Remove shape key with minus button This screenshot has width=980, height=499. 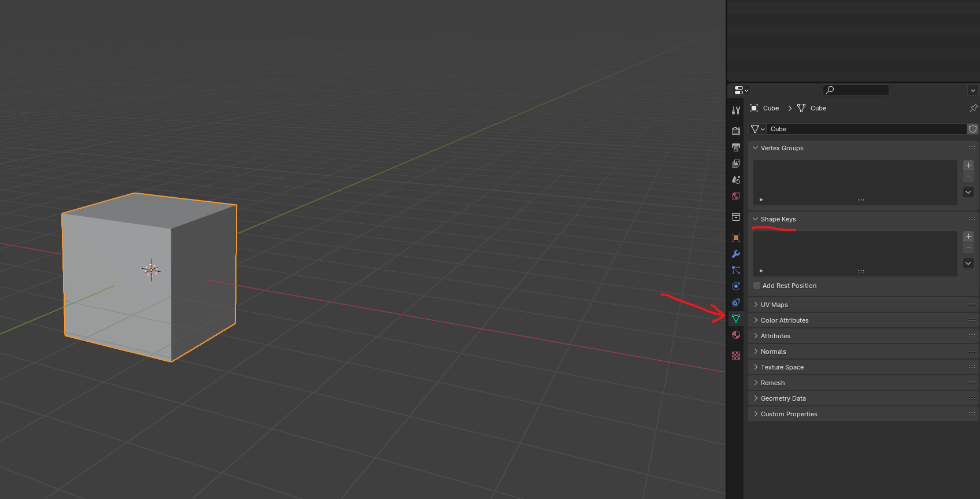point(968,247)
